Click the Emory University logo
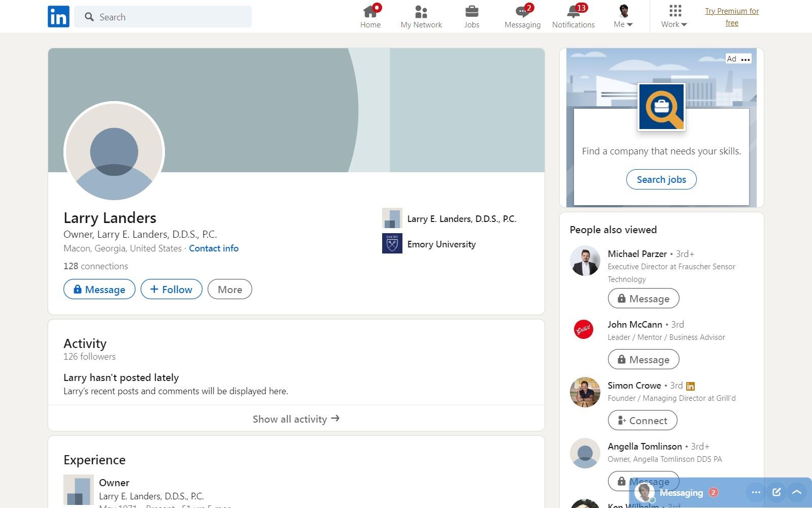Image resolution: width=812 pixels, height=508 pixels. (x=392, y=243)
